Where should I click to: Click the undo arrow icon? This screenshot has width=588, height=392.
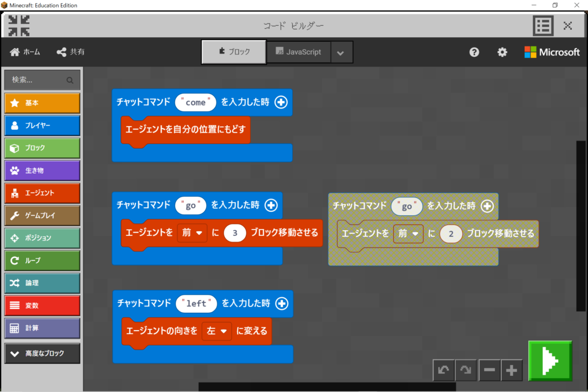pos(443,371)
